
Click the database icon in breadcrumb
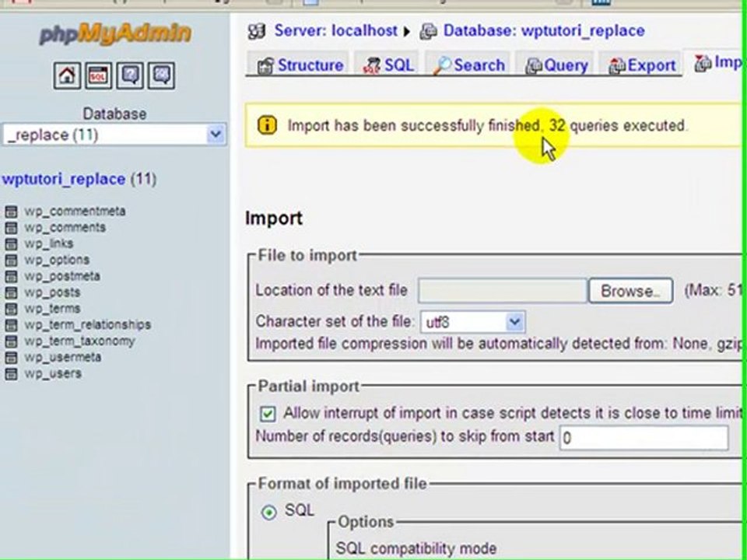click(428, 31)
